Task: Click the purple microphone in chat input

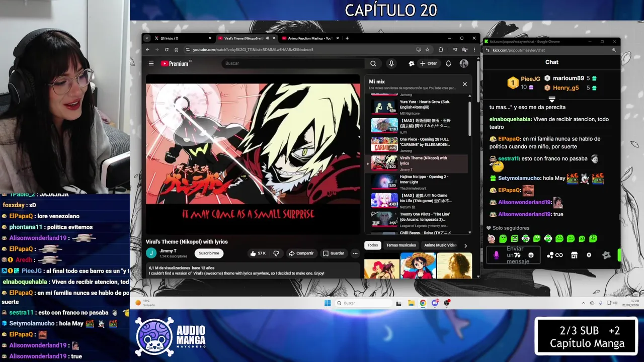Action: tap(496, 255)
